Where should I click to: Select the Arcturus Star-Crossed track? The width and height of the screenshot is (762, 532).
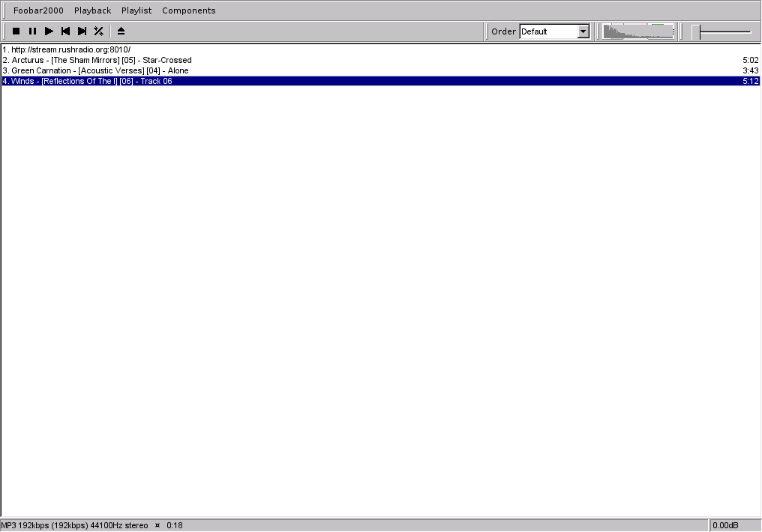coord(97,60)
